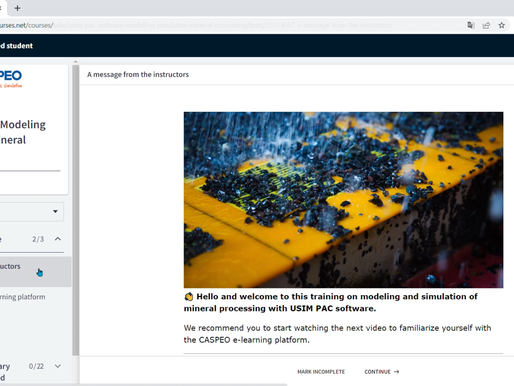The image size is (514, 386).
Task: Click the sidebar vertical scrollbar
Action: click(x=76, y=210)
